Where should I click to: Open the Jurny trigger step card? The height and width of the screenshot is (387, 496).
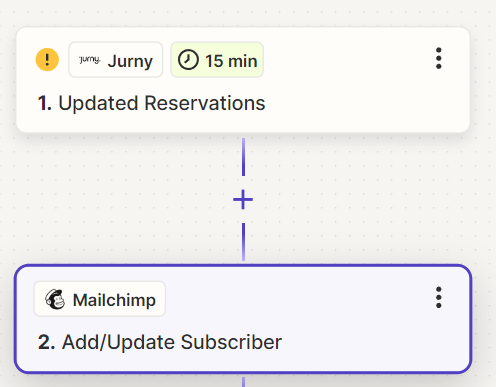point(243,80)
